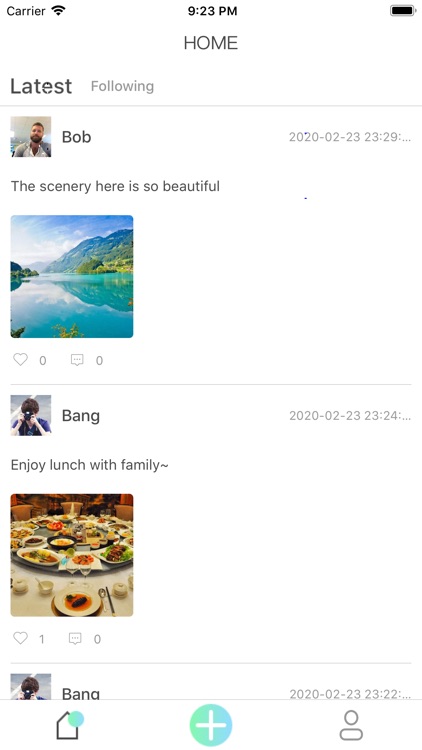The width and height of the screenshot is (422, 750).
Task: Like Bob's scenery post with the heart
Action: click(x=21, y=359)
